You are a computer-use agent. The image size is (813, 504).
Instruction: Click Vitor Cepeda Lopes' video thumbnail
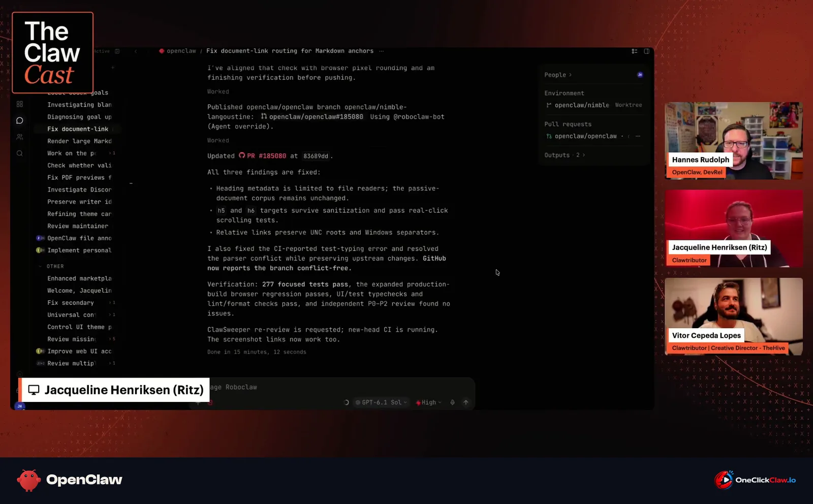pyautogui.click(x=734, y=316)
